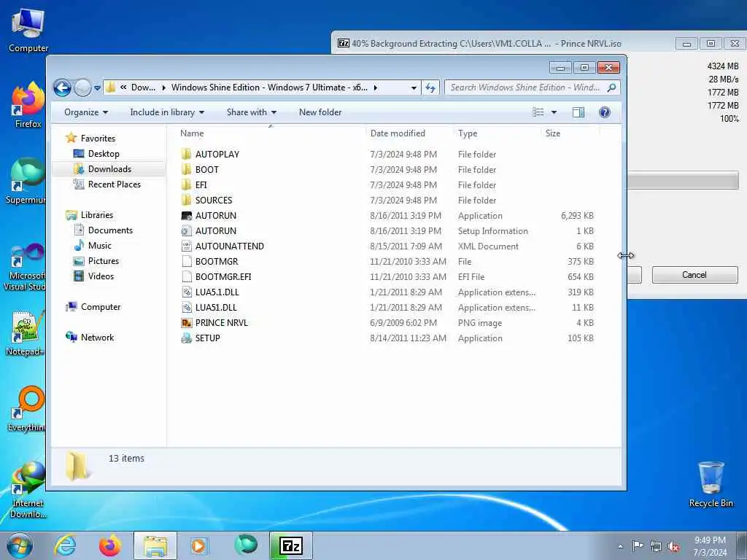Open Windows Media Player from taskbar
Screen dimensions: 747x560
tap(198, 545)
